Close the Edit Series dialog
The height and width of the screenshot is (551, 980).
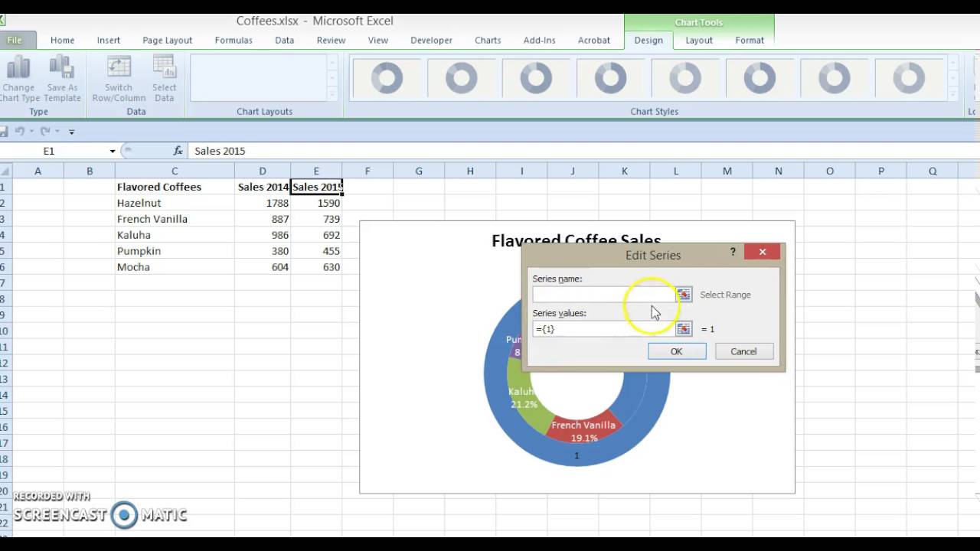coord(763,252)
